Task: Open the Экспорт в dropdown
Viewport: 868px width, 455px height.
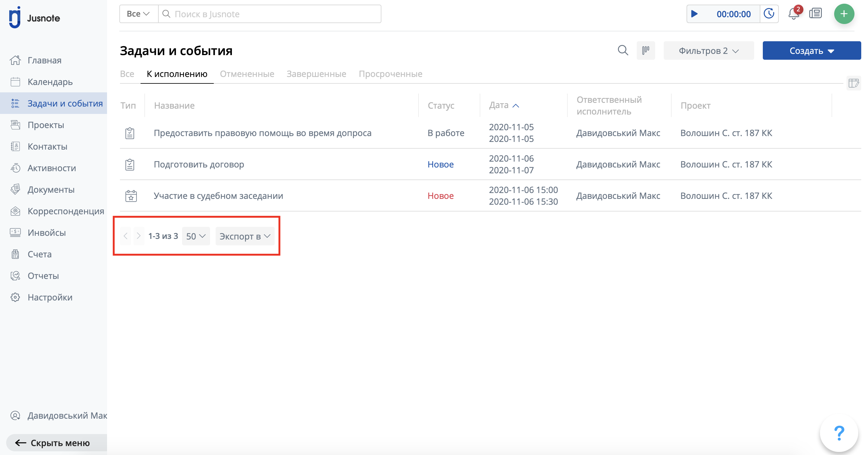Action: (245, 236)
